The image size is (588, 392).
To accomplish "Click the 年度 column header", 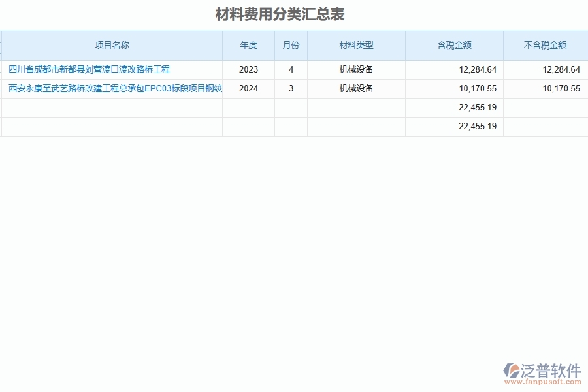I will (x=248, y=45).
